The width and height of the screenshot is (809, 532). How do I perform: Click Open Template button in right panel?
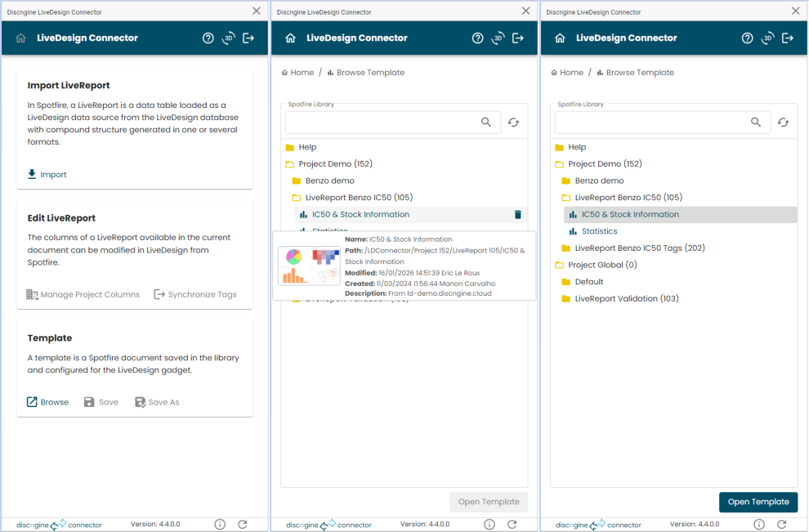click(x=758, y=502)
